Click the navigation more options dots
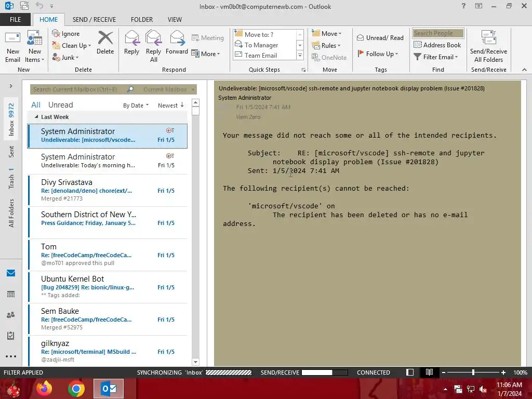 [11, 356]
